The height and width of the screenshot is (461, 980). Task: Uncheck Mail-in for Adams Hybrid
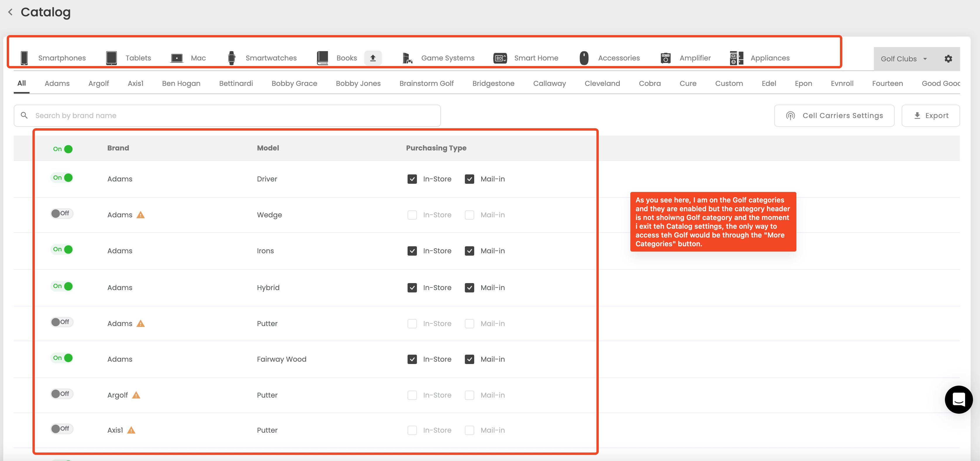[x=470, y=288]
